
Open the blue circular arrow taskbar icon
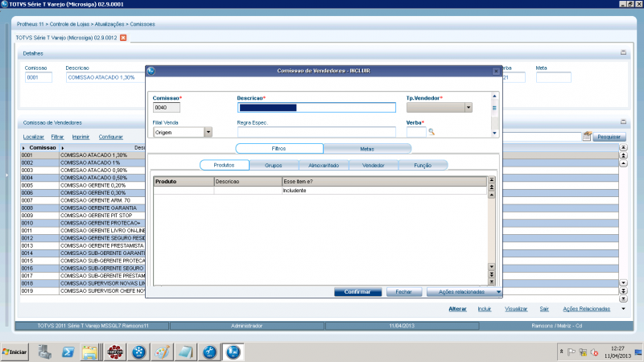(209, 352)
